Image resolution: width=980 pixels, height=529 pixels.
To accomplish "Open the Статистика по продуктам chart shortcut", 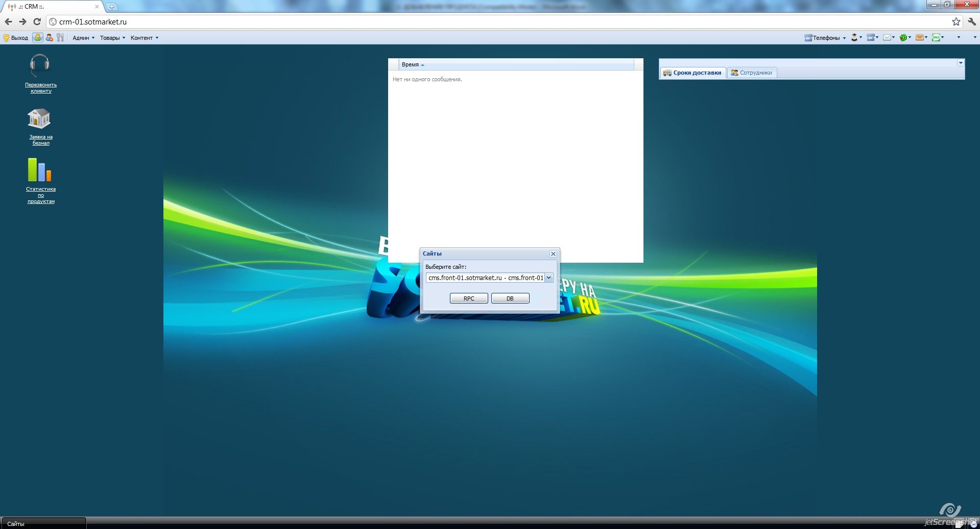I will (x=39, y=170).
